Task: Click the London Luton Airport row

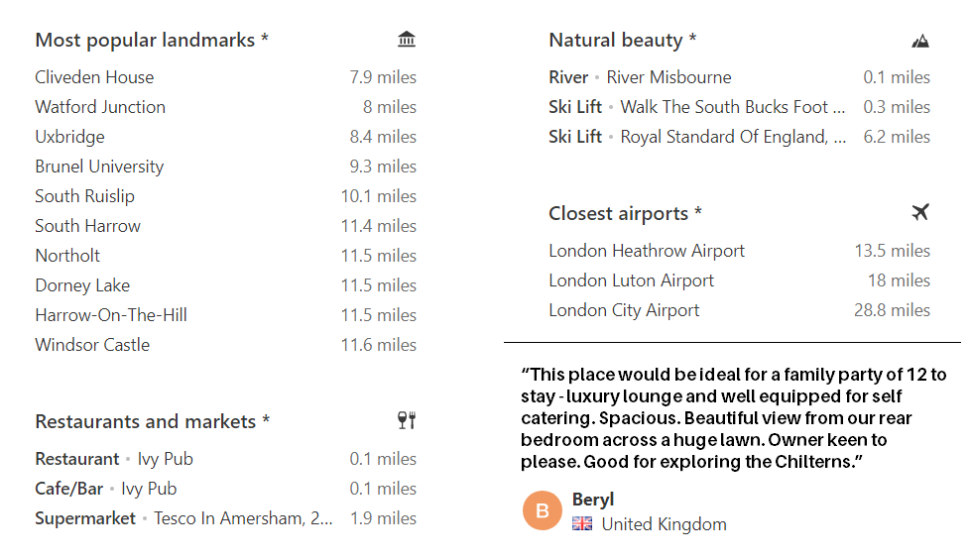Action: (x=631, y=280)
